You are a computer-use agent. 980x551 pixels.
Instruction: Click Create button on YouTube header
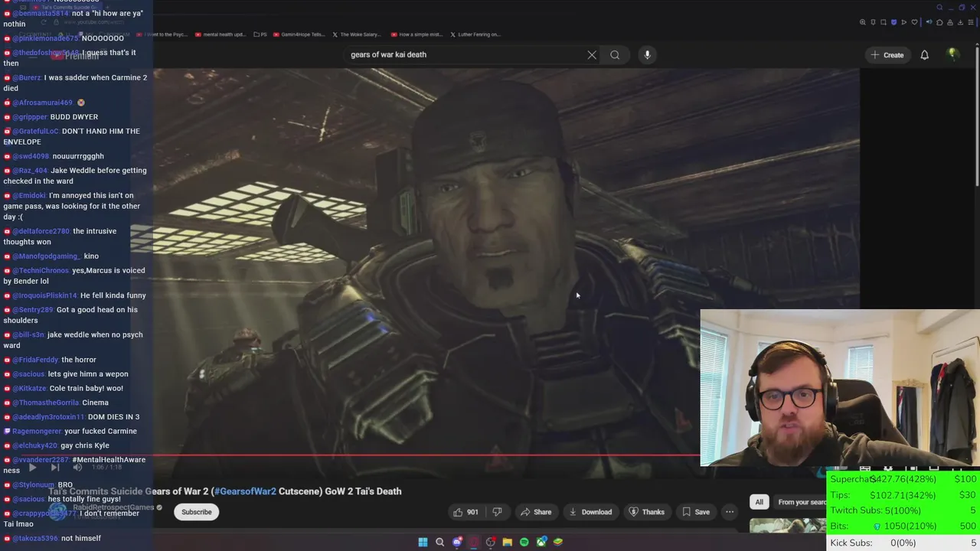pos(887,54)
